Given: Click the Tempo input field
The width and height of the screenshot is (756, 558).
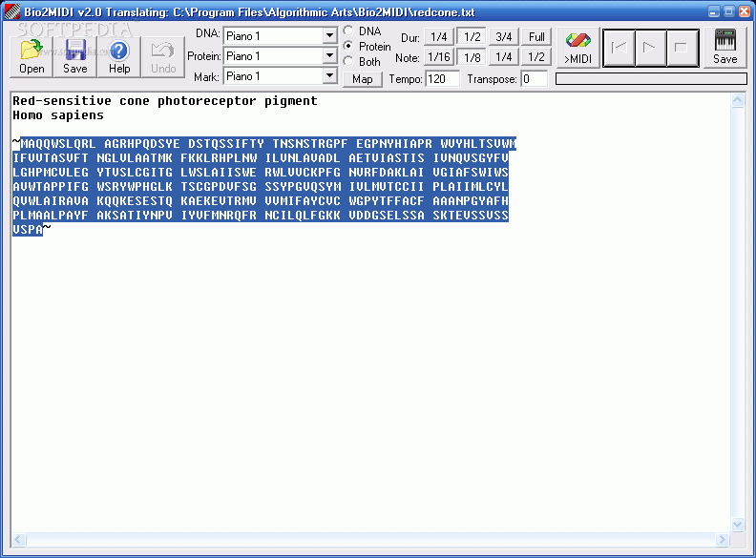Looking at the screenshot, I should 442,78.
